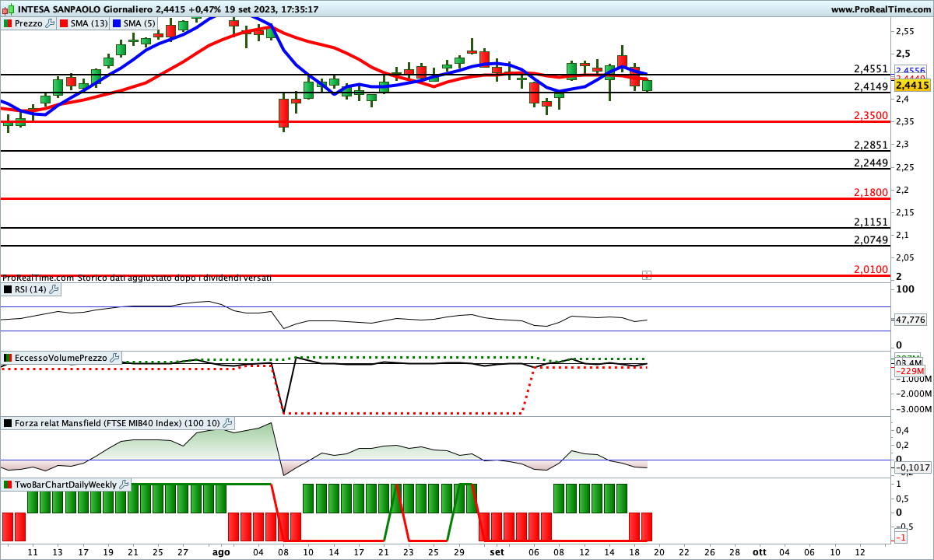Click the 2,4149 horizontal line label

click(x=870, y=86)
